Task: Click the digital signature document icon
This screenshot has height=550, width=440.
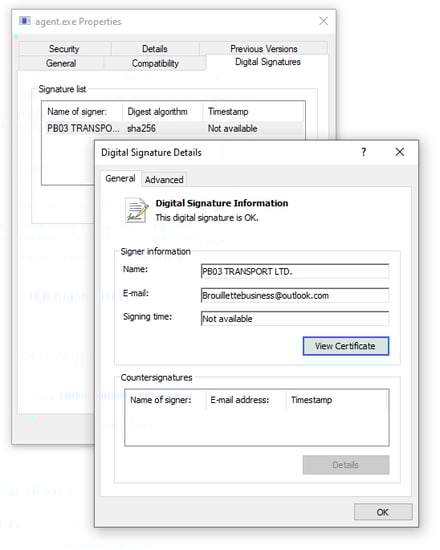Action: [136, 210]
